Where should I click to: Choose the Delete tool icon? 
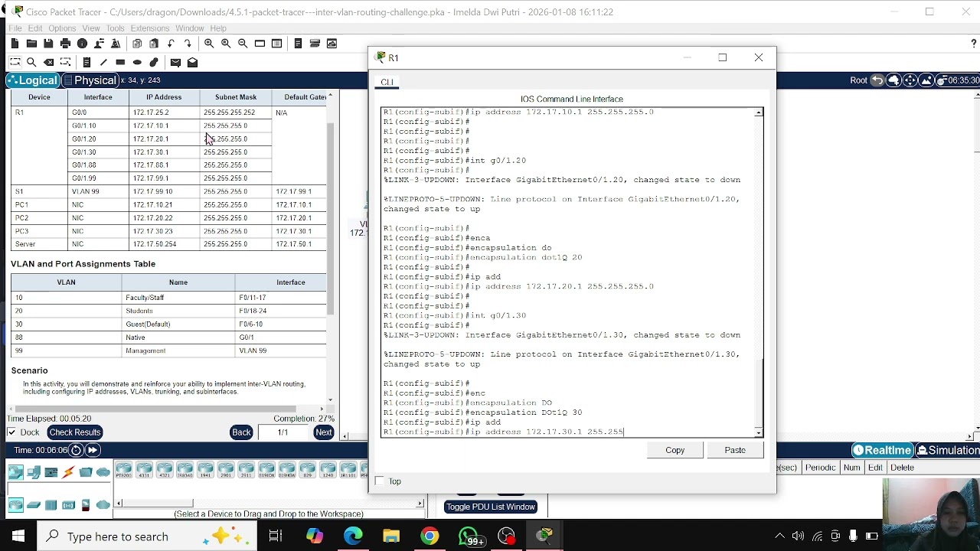tap(48, 62)
